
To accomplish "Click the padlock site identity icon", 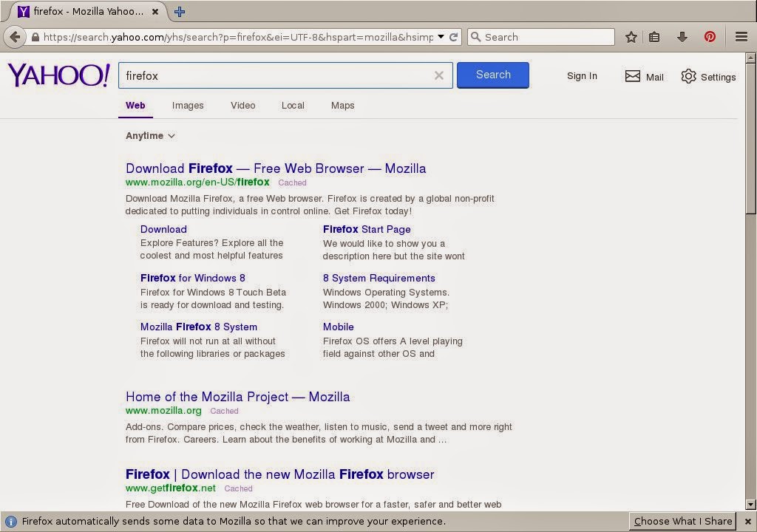I will pyautogui.click(x=35, y=37).
